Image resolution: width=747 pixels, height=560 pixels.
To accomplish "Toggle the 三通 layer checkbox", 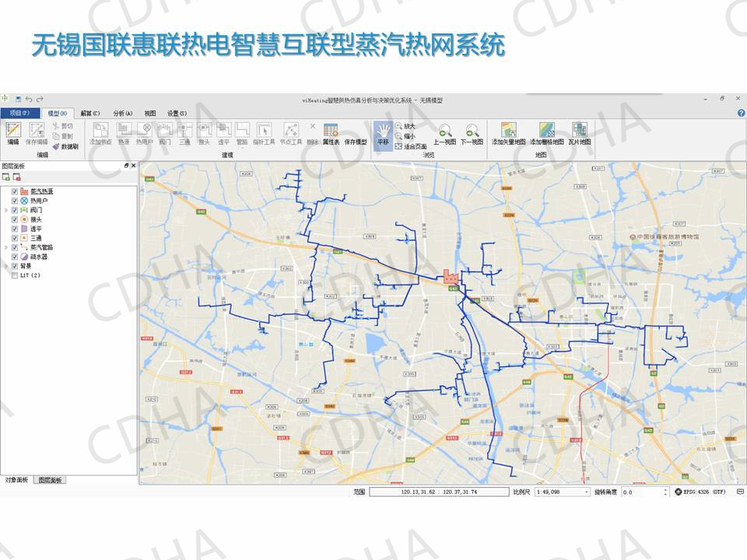I will 15,238.
